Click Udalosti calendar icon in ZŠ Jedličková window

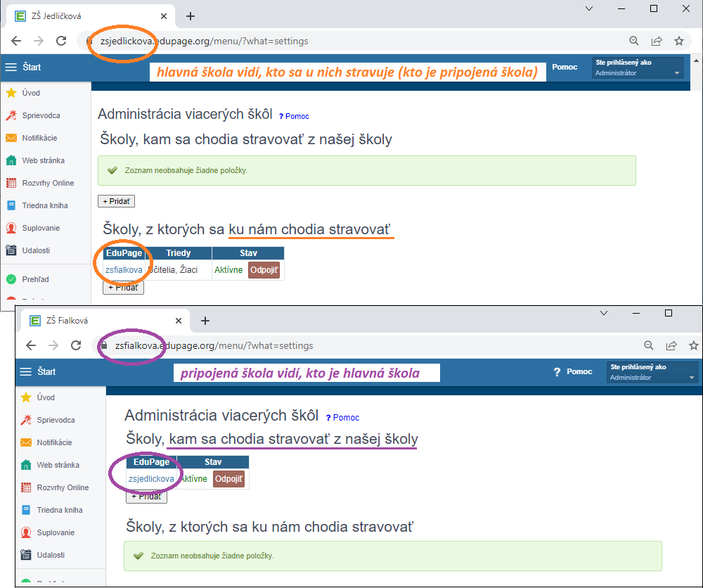pyautogui.click(x=11, y=250)
